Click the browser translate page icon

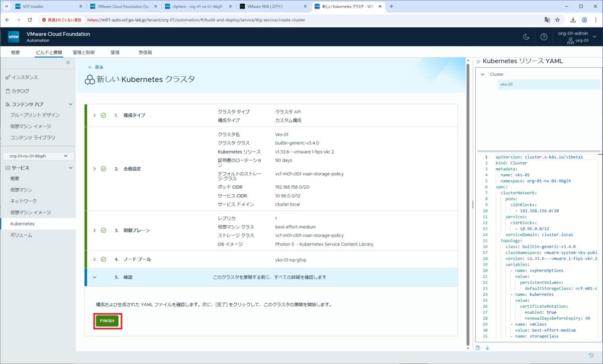547,20
